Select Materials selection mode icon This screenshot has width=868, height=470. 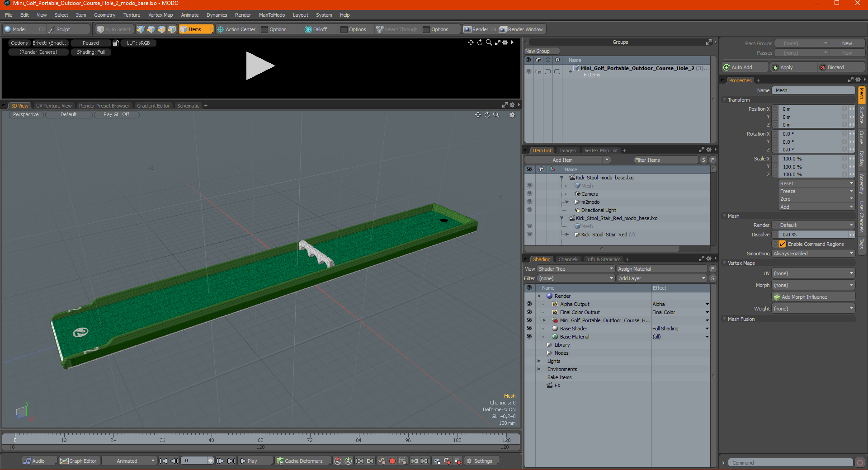click(172, 29)
